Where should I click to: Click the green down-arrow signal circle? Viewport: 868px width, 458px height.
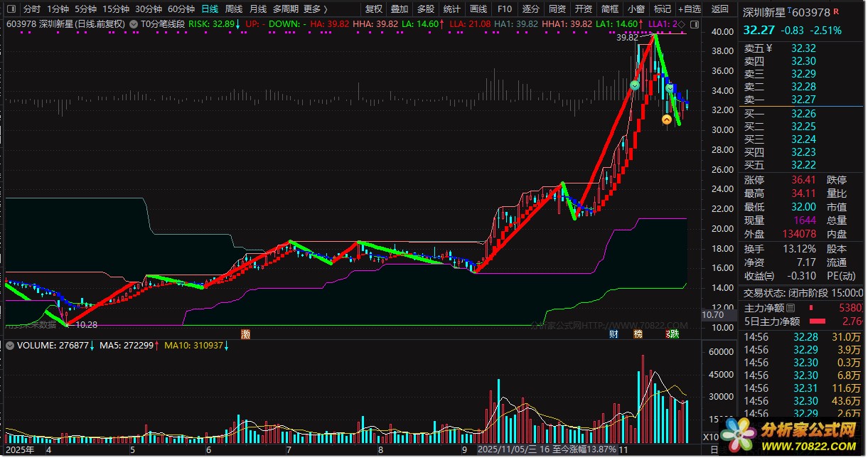pos(635,85)
